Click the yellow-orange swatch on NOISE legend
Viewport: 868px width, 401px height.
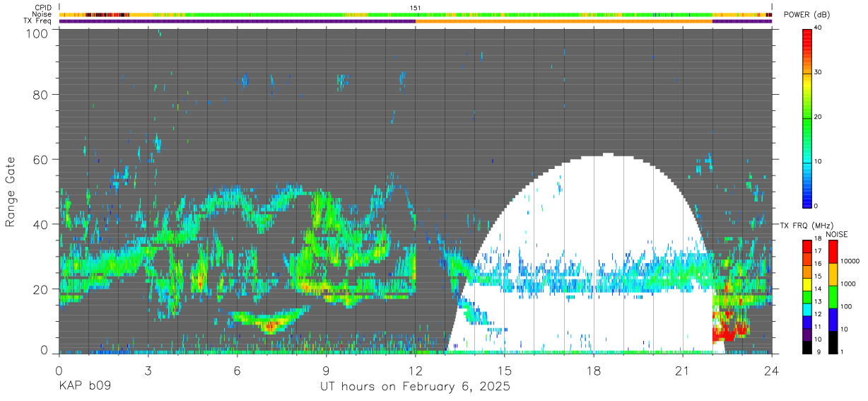[833, 274]
